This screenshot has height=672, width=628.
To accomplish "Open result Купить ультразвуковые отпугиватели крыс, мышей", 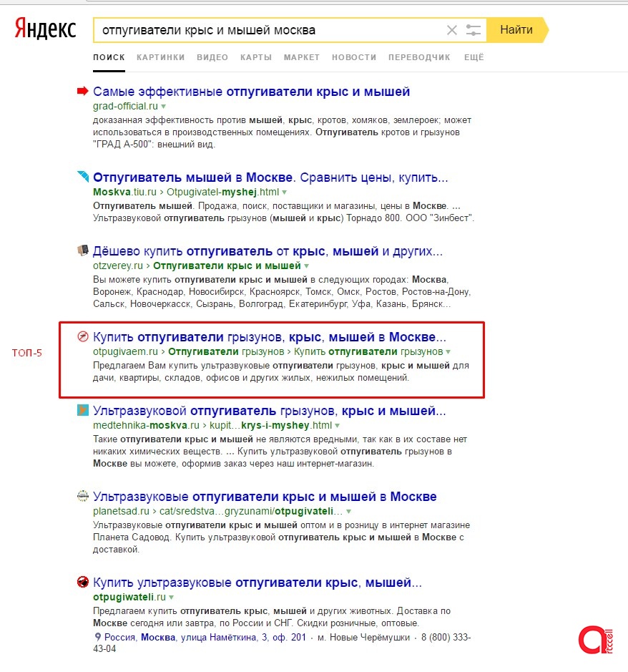I will [x=257, y=583].
